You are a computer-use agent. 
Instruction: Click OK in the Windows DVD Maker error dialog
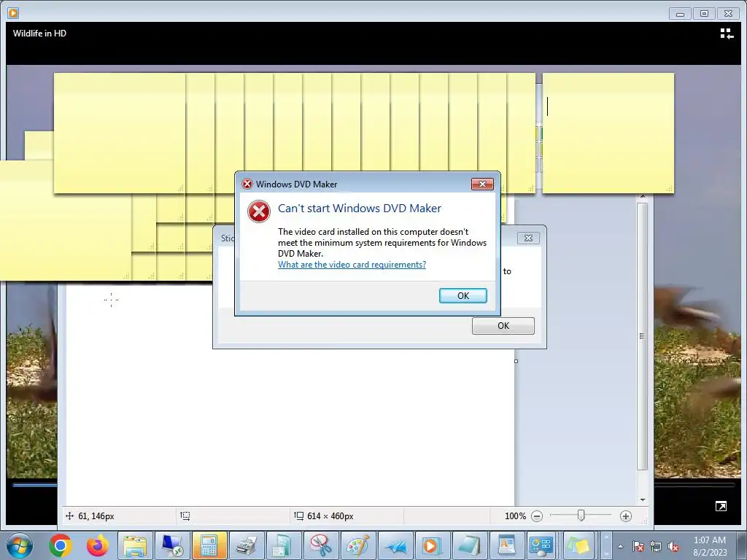point(462,296)
